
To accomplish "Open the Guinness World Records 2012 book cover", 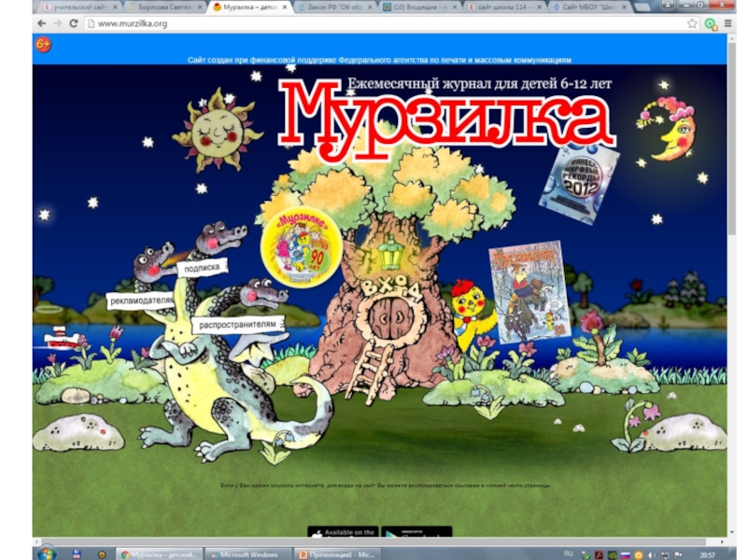I will tap(578, 184).
